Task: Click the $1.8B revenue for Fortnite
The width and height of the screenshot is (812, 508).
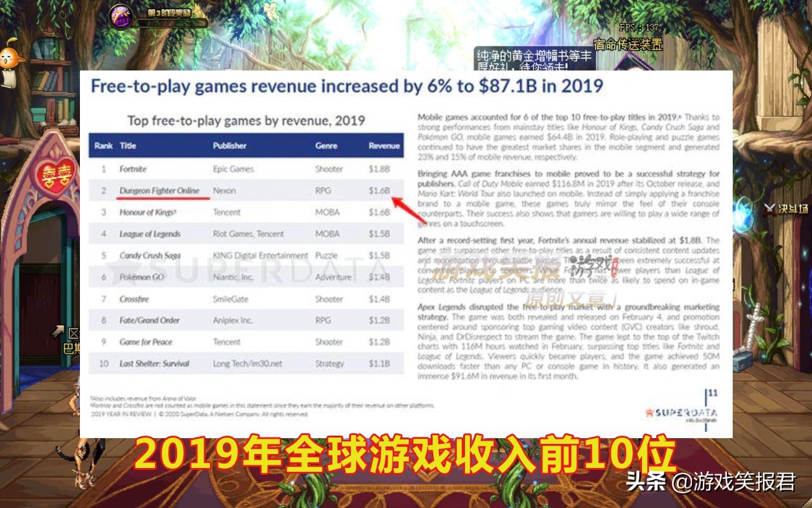Action: (379, 169)
